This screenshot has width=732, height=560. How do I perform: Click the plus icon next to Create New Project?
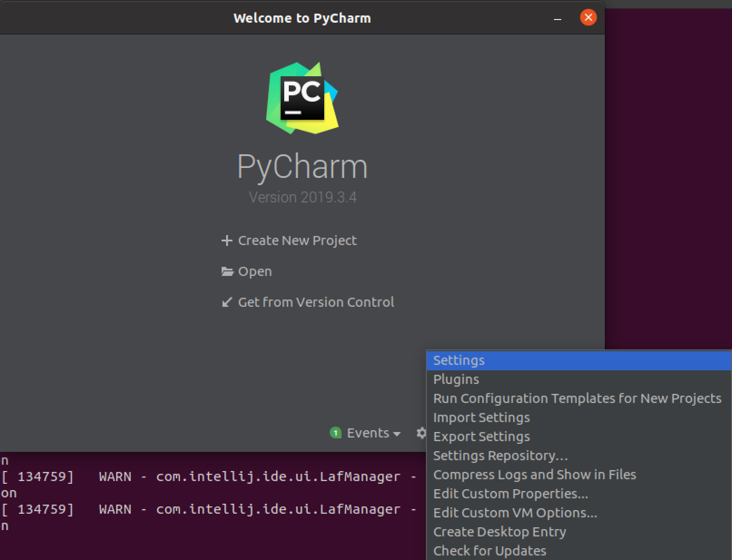click(227, 241)
